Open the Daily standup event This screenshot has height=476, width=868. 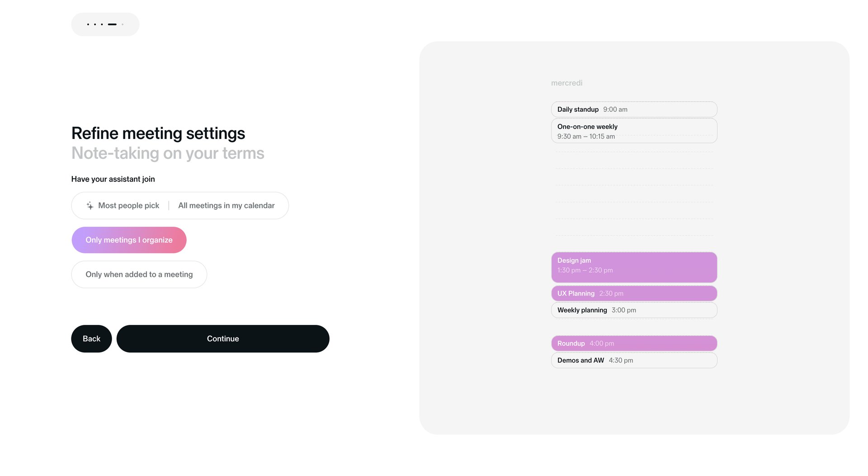[x=634, y=109]
